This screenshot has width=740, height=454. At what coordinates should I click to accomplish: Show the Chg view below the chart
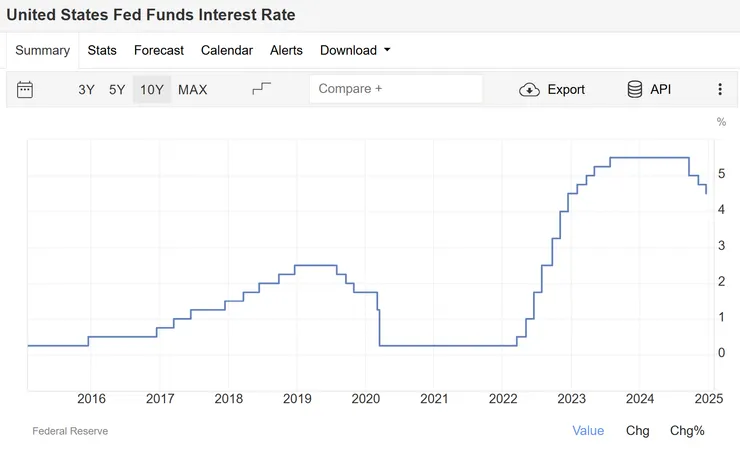(x=637, y=431)
